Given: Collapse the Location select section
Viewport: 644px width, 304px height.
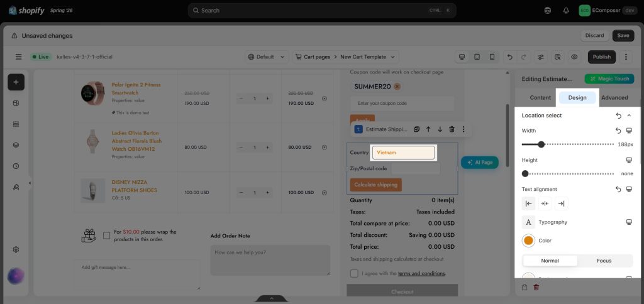Looking at the screenshot, I should coord(629,116).
